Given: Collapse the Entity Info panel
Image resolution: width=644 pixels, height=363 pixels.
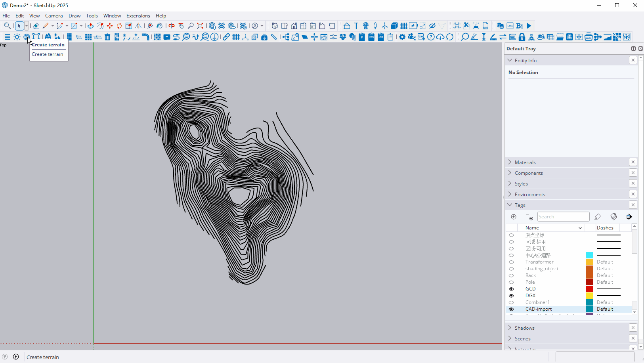Looking at the screenshot, I should (526, 60).
